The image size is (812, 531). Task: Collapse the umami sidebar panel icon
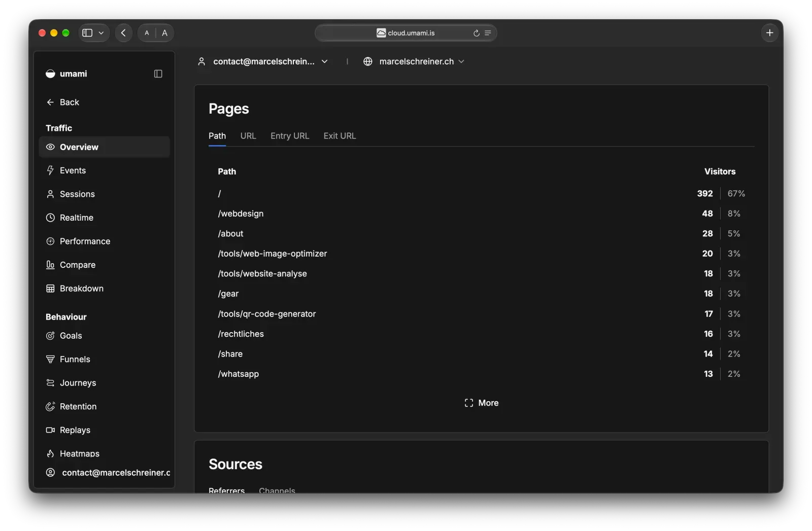158,74
